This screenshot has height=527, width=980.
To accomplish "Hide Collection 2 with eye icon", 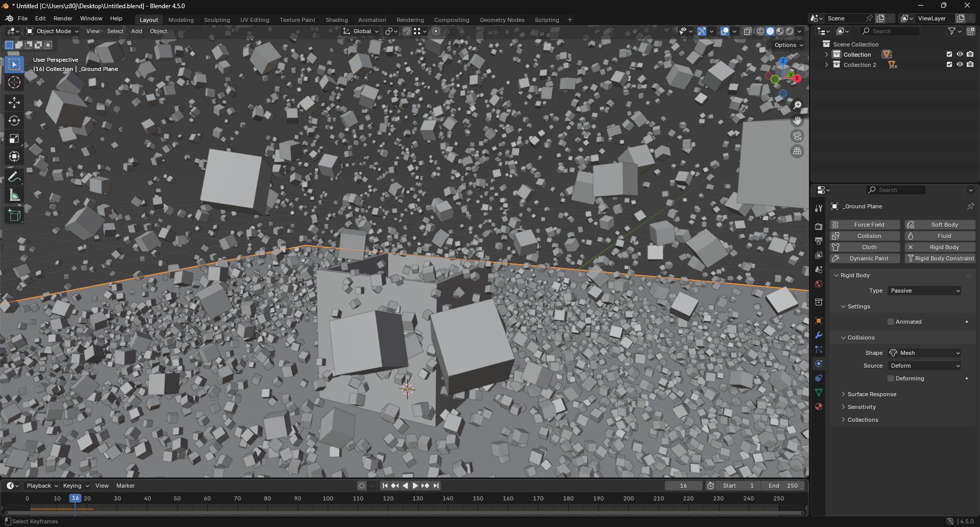I will (960, 65).
